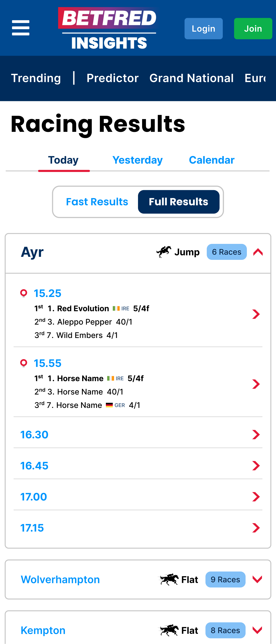
Task: Click the jumping horse icon beside Ayr
Action: [164, 252]
